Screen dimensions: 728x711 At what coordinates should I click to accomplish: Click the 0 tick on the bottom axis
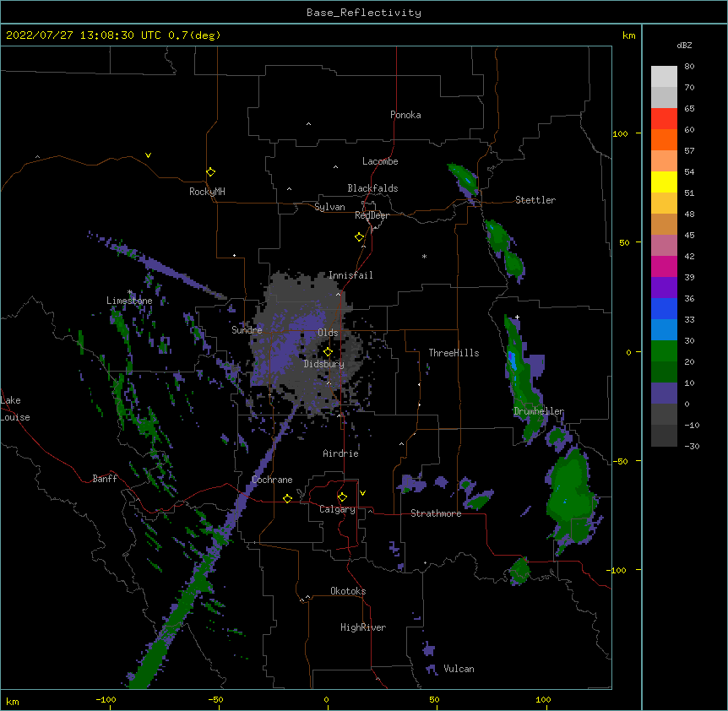[326, 699]
